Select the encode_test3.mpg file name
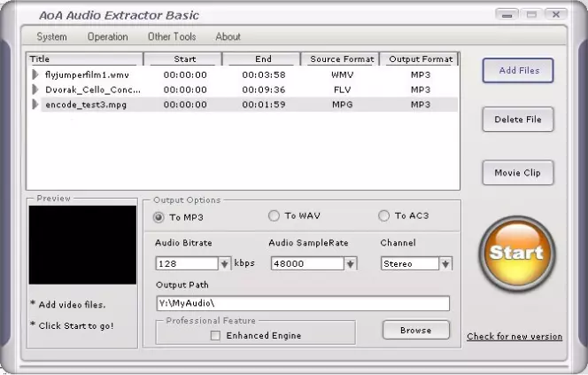The image size is (588, 375). tap(86, 105)
